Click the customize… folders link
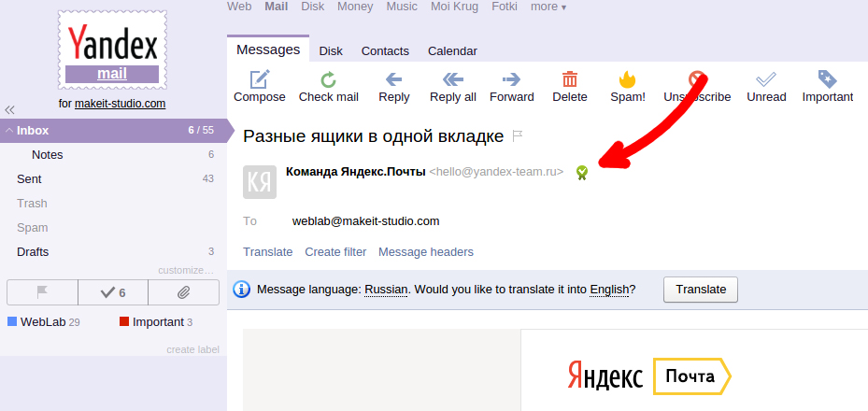Image resolution: width=868 pixels, height=411 pixels. [185, 271]
